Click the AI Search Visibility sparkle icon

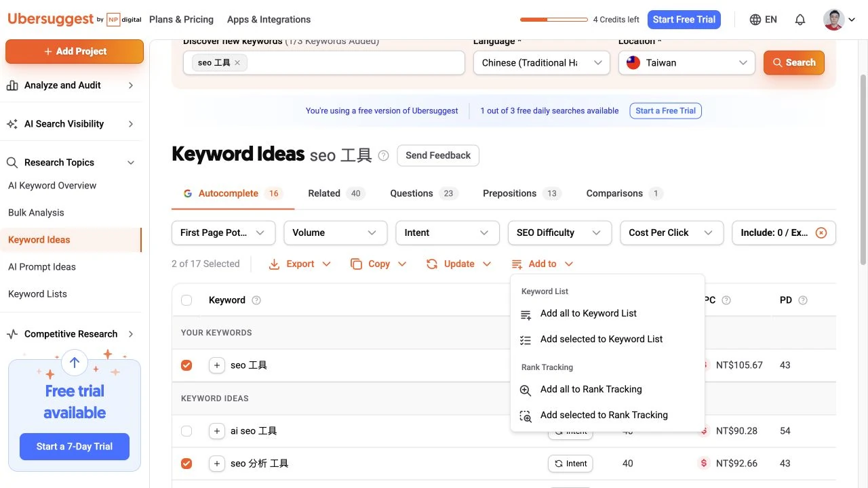[x=12, y=124]
